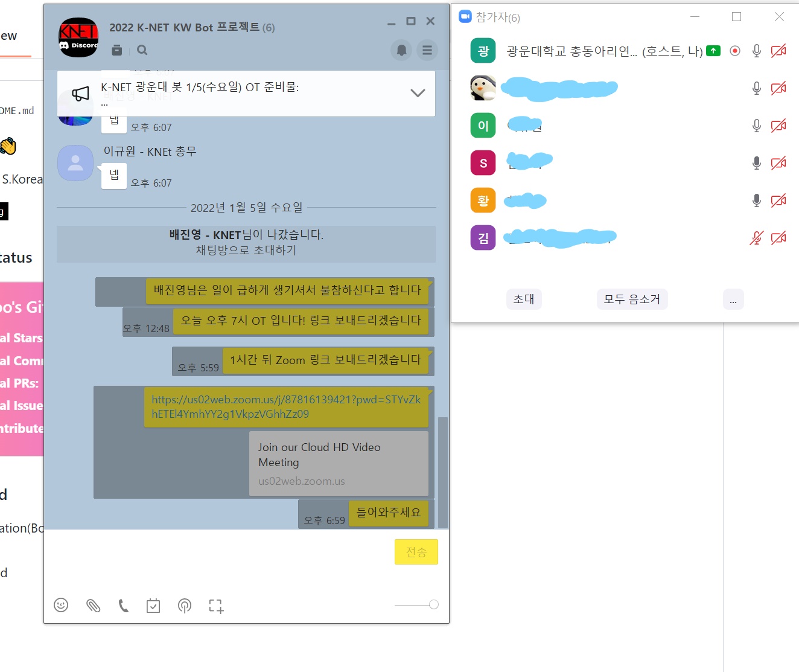The height and width of the screenshot is (672, 799).
Task: Select the screen capture icon in the toolbar
Action: point(215,605)
